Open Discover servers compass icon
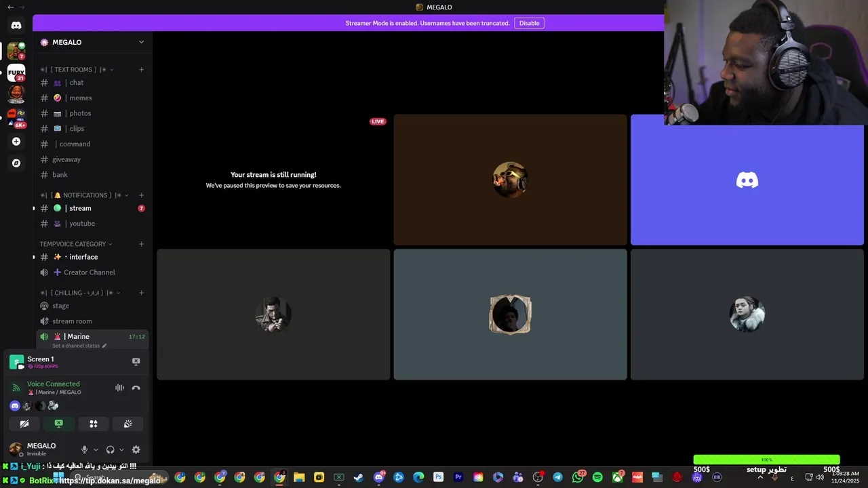This screenshot has height=488, width=868. (x=16, y=163)
